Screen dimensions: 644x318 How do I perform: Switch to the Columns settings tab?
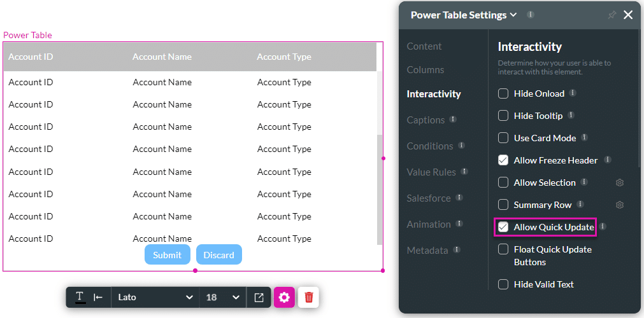[426, 70]
